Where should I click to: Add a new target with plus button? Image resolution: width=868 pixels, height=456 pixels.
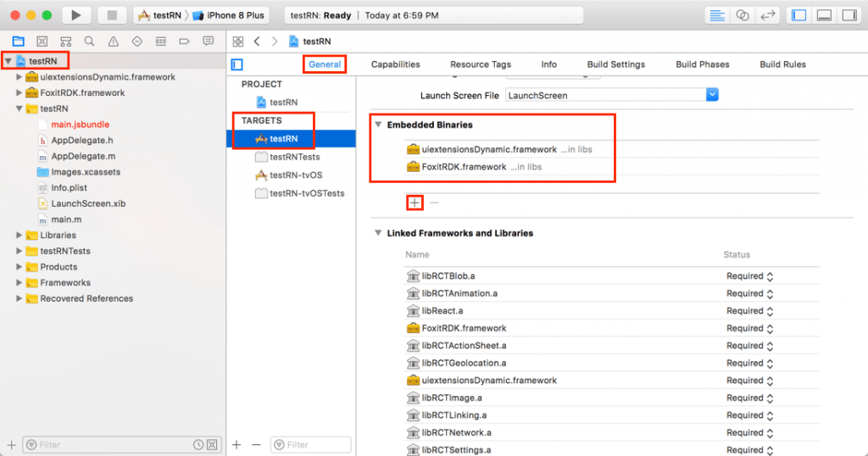click(x=236, y=444)
